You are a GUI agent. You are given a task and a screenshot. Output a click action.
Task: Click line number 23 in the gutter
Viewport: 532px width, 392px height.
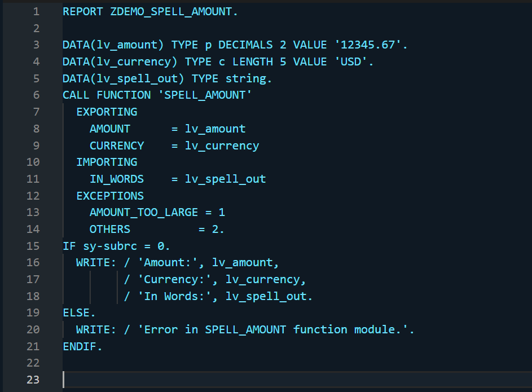pyautogui.click(x=33, y=380)
